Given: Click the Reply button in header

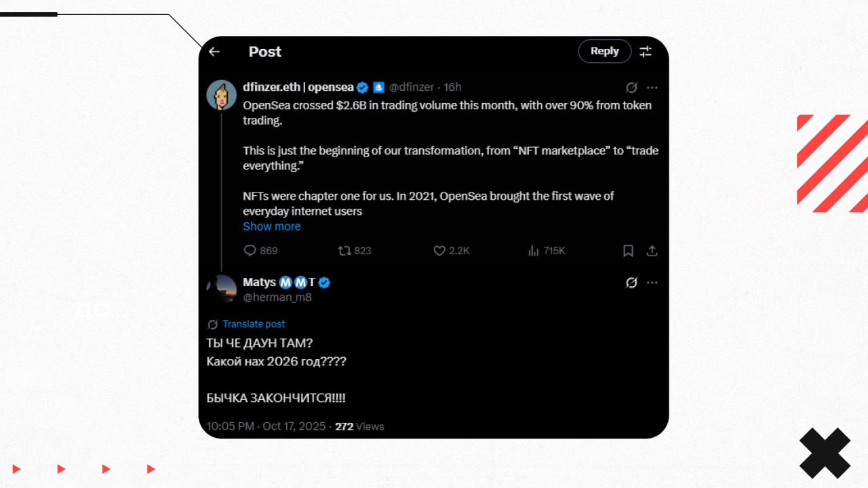Looking at the screenshot, I should tap(604, 51).
